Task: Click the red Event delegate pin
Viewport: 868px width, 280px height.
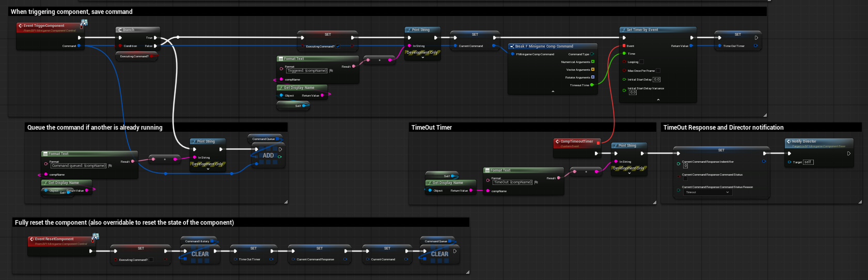Action: click(624, 46)
